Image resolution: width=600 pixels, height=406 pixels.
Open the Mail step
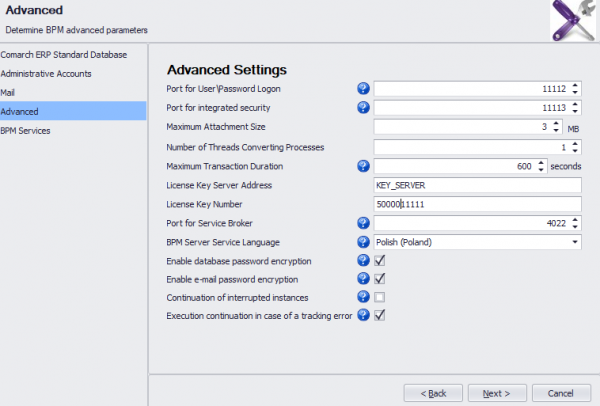[x=73, y=93]
